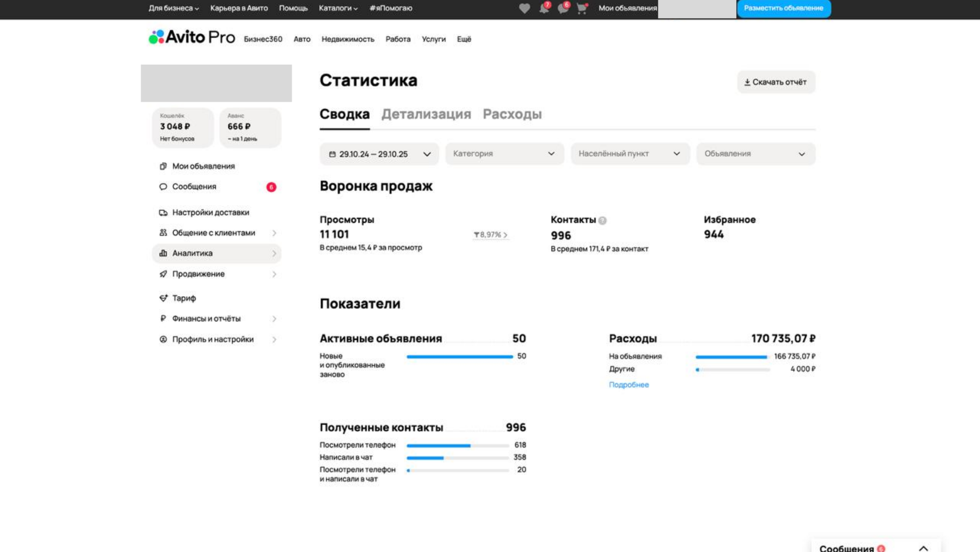
Task: Click the Мои объявления sidebar icon
Action: tap(163, 166)
